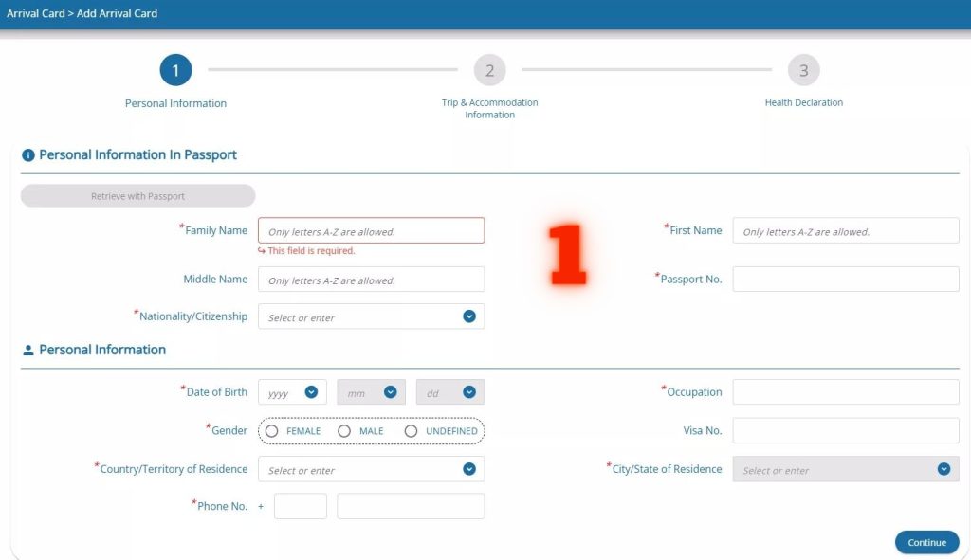Click the Retrieve with Passport button

pyautogui.click(x=138, y=196)
